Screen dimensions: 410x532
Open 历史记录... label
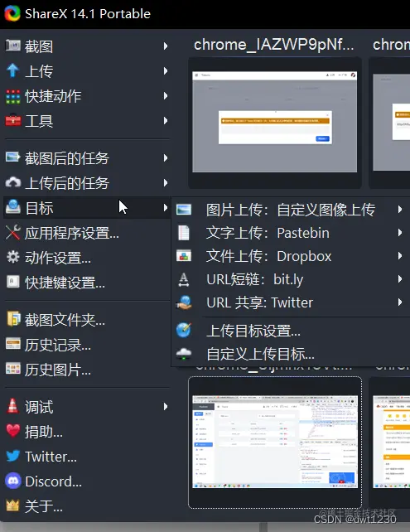[58, 345]
